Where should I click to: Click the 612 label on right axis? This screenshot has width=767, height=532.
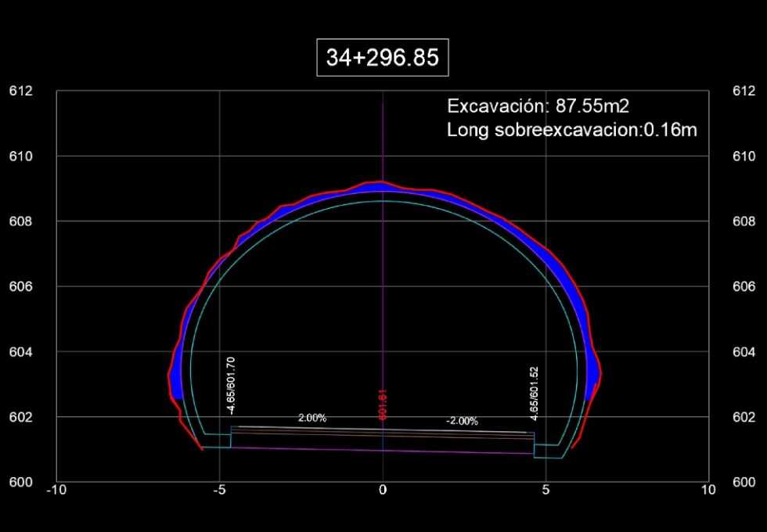[743, 92]
